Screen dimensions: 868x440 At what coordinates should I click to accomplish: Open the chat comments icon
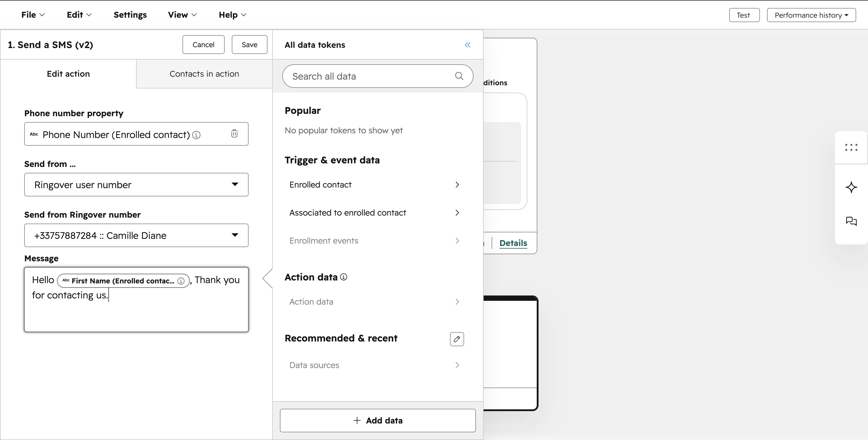851,221
